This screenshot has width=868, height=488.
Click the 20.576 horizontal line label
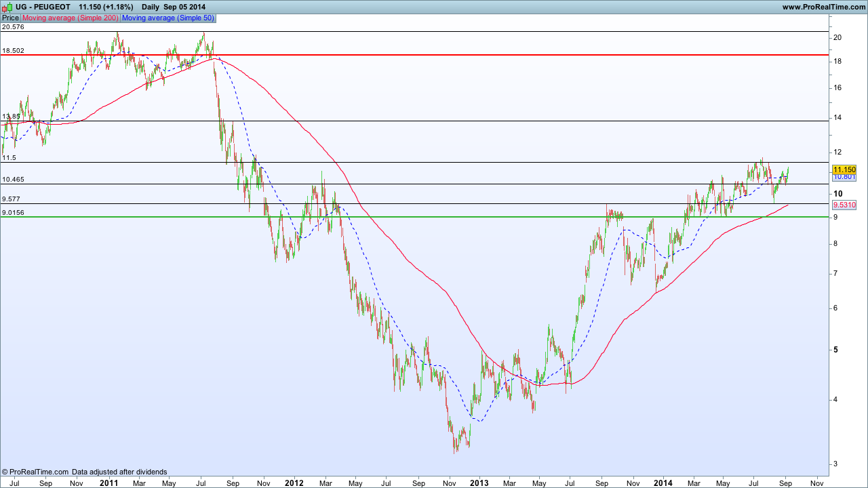[13, 27]
